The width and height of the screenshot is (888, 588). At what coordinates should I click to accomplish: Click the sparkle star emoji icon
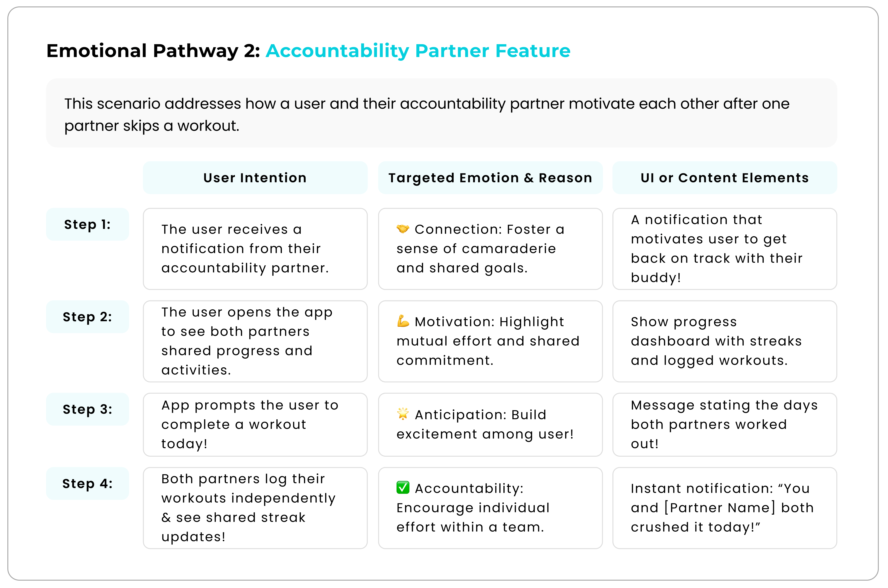[x=403, y=414]
